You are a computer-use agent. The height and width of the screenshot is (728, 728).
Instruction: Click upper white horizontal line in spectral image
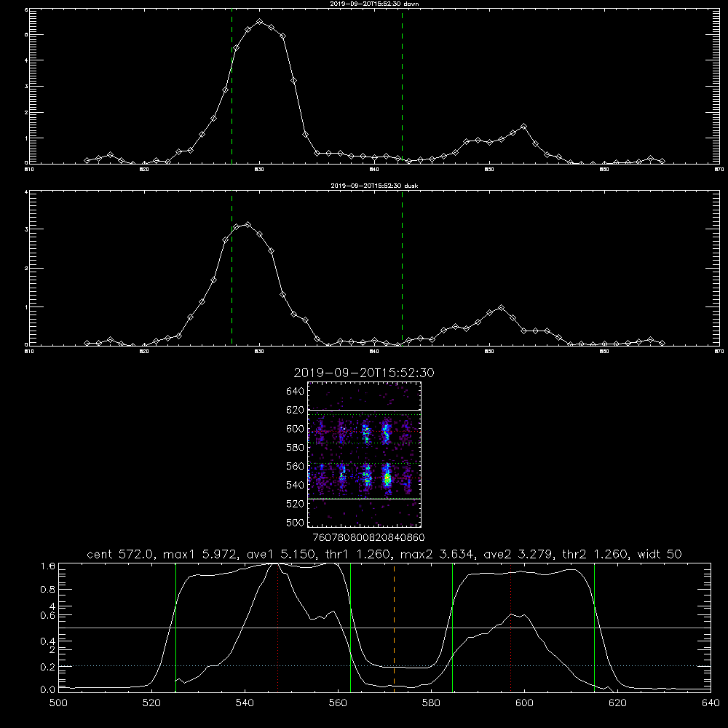point(365,410)
